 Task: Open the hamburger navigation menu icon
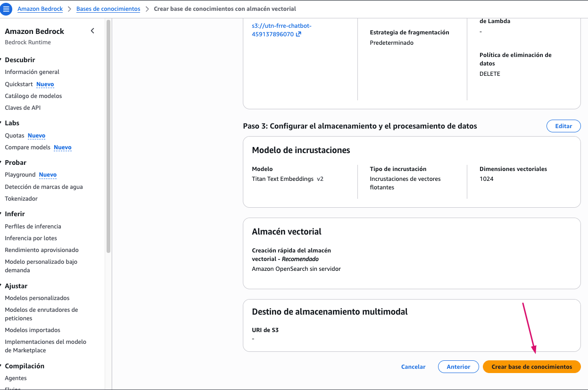coord(6,9)
